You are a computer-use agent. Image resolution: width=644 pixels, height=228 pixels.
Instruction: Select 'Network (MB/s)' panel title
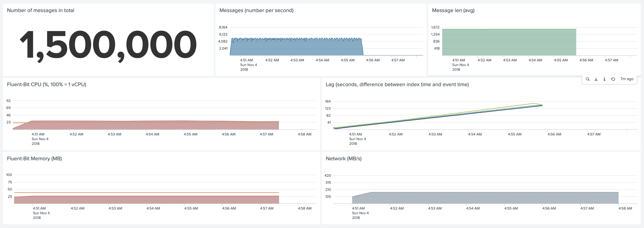point(344,158)
